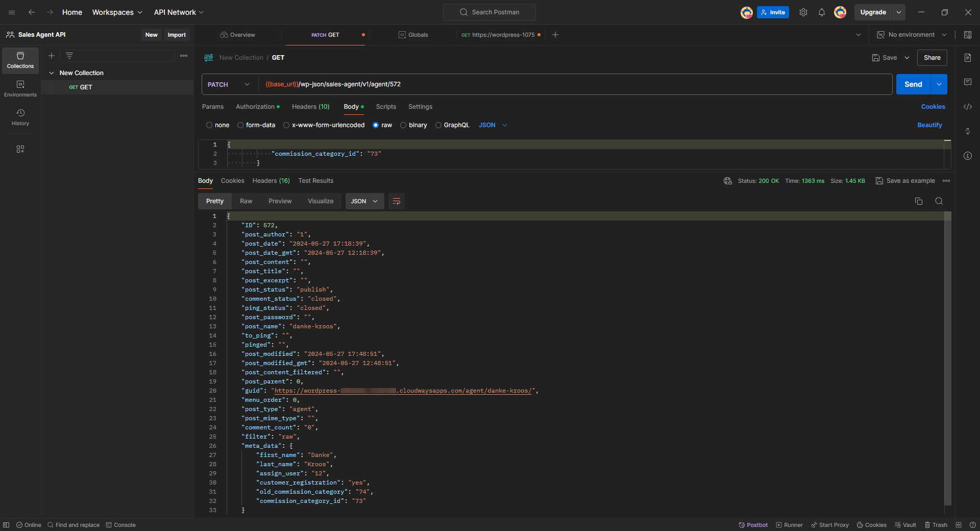
Task: Open the Send button options arrow
Action: (x=939, y=84)
